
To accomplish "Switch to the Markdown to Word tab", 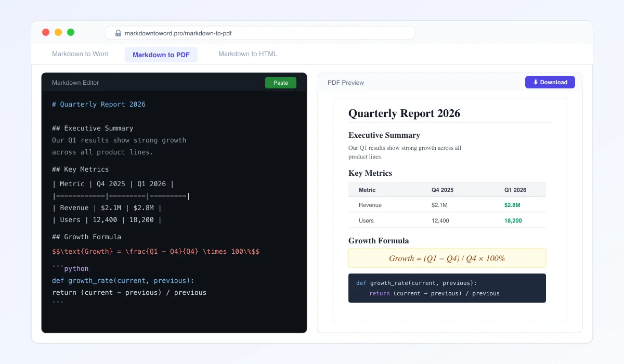I will (80, 54).
